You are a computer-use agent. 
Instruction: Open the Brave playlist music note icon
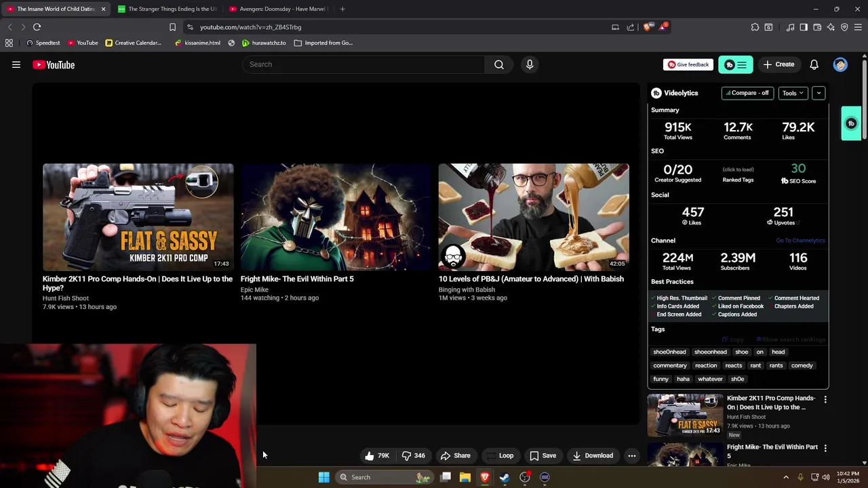point(790,27)
